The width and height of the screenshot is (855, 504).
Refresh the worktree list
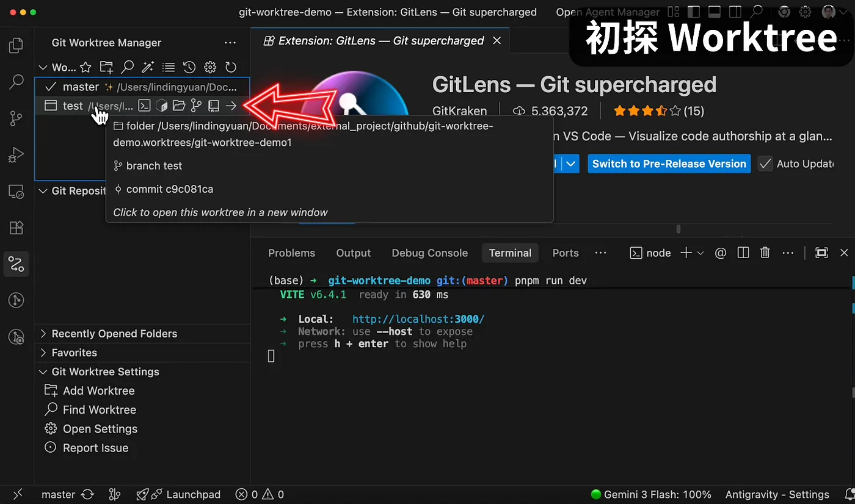click(x=231, y=67)
